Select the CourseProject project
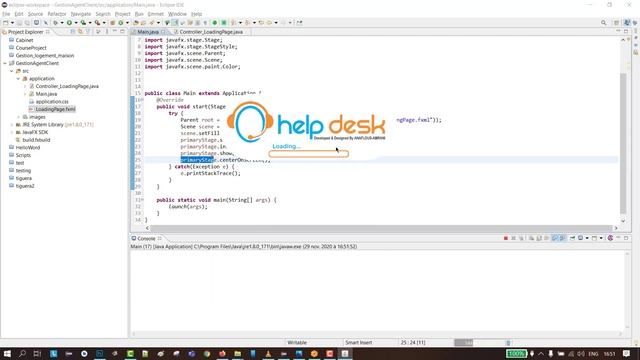The height and width of the screenshot is (360, 640). (31, 48)
